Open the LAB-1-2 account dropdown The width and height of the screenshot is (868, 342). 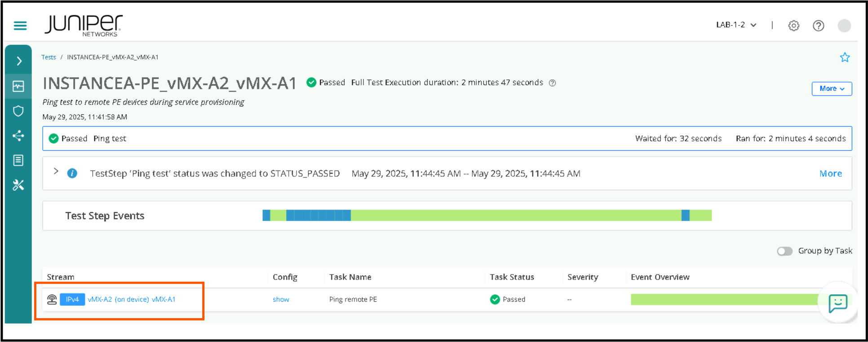tap(736, 25)
